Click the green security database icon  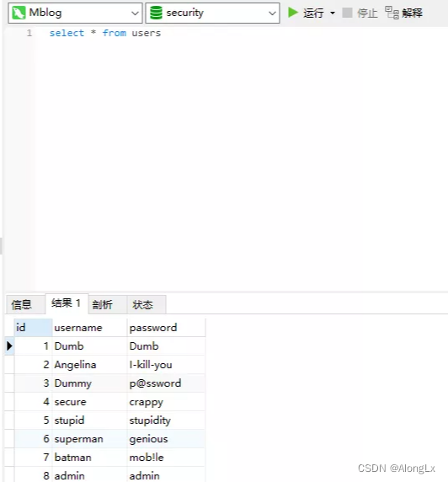[x=156, y=13]
